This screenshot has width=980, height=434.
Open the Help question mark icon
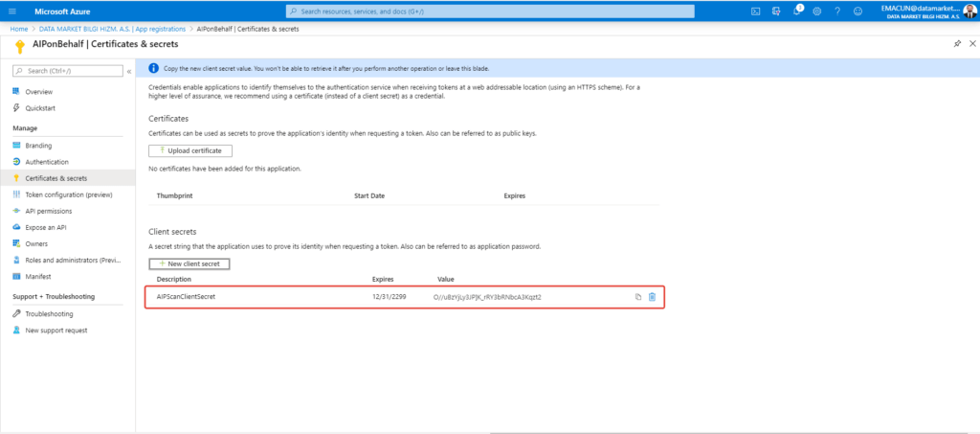pyautogui.click(x=837, y=11)
